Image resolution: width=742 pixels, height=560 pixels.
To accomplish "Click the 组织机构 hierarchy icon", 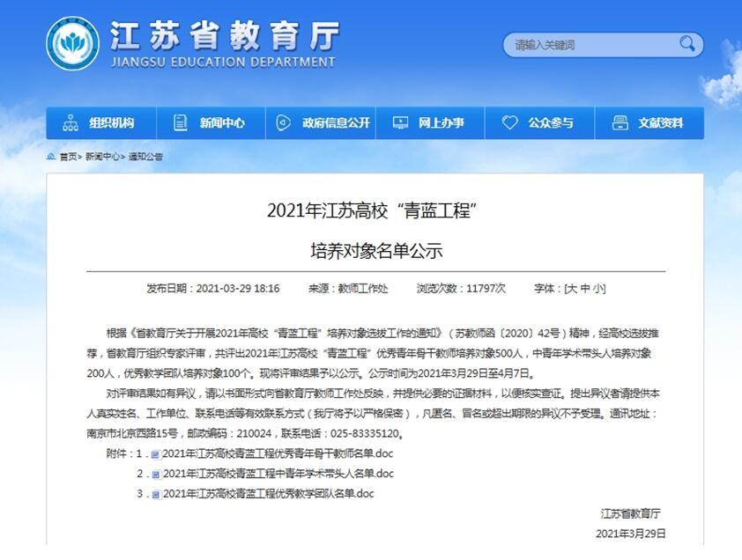I will [x=70, y=123].
